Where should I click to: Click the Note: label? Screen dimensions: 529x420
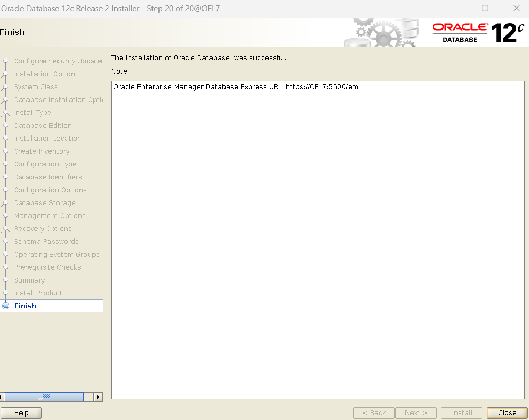pyautogui.click(x=120, y=71)
